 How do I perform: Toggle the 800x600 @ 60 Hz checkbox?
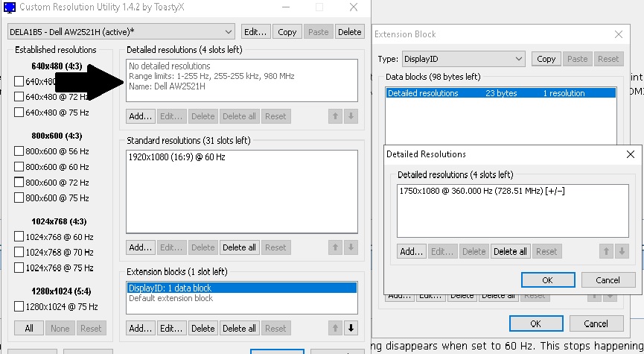tap(19, 167)
